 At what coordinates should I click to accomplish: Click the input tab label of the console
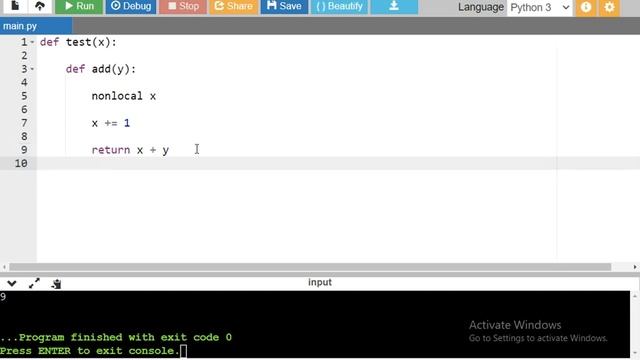click(320, 282)
